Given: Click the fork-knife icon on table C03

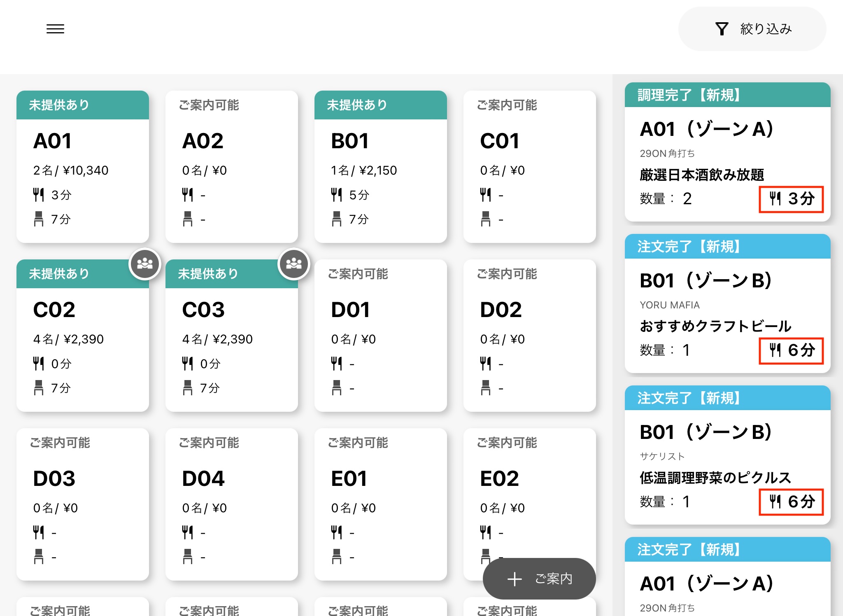Looking at the screenshot, I should pos(187,364).
